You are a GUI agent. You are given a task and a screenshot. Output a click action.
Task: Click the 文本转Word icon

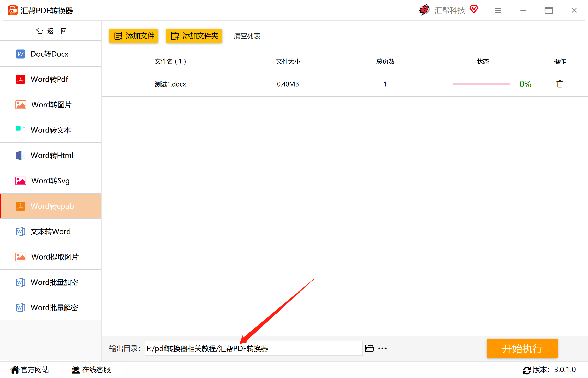(x=21, y=232)
